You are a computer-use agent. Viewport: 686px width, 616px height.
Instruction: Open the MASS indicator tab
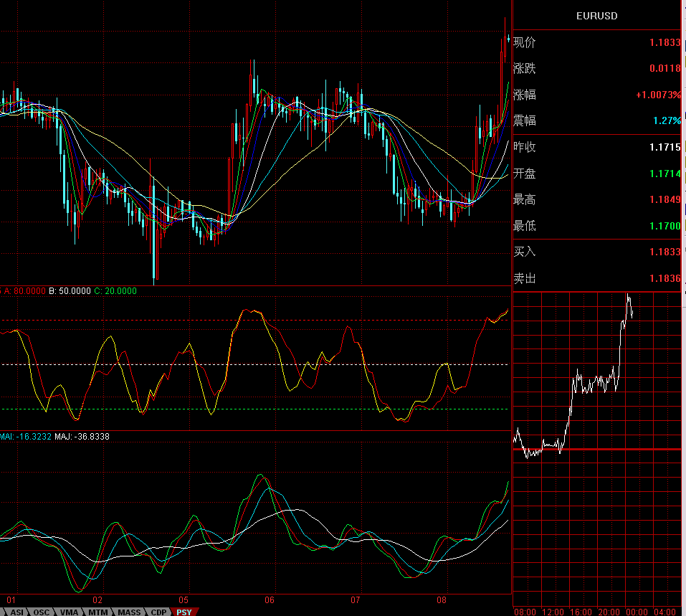pos(129,612)
